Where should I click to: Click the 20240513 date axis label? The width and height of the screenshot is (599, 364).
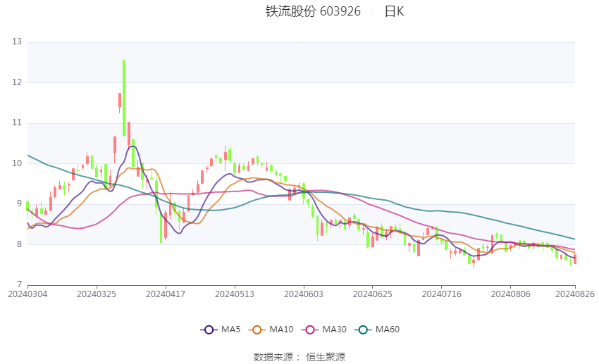(235, 294)
